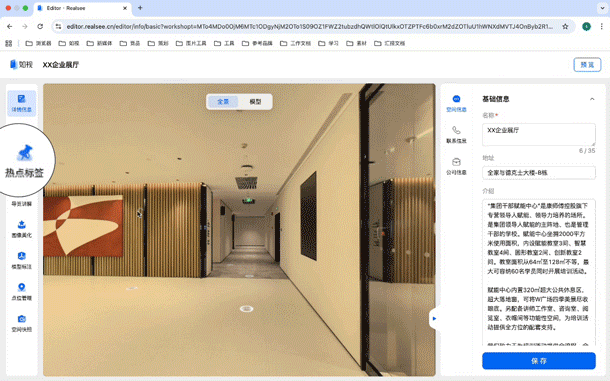
Task: Reload the editor page
Action: click(x=40, y=26)
